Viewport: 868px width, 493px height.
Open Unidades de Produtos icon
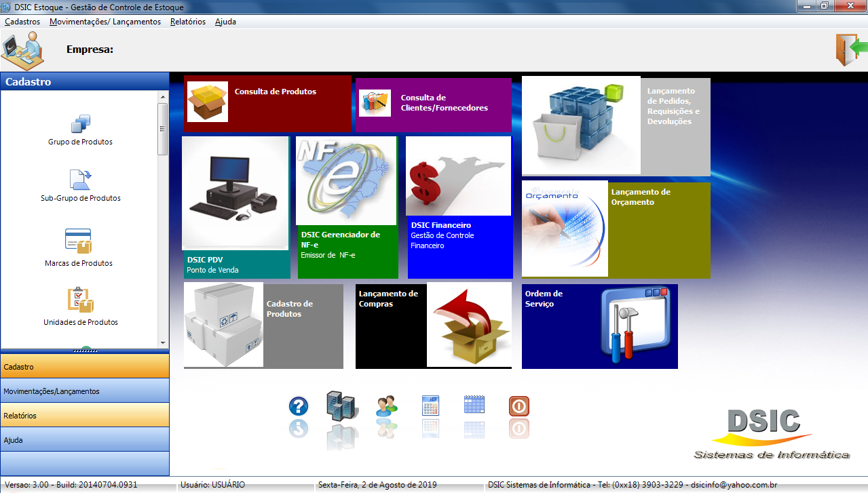click(x=80, y=300)
